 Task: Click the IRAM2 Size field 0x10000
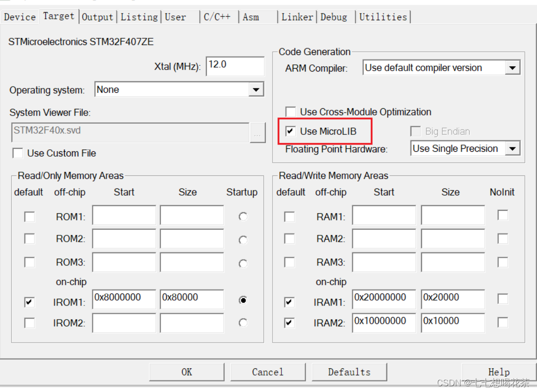point(453,322)
